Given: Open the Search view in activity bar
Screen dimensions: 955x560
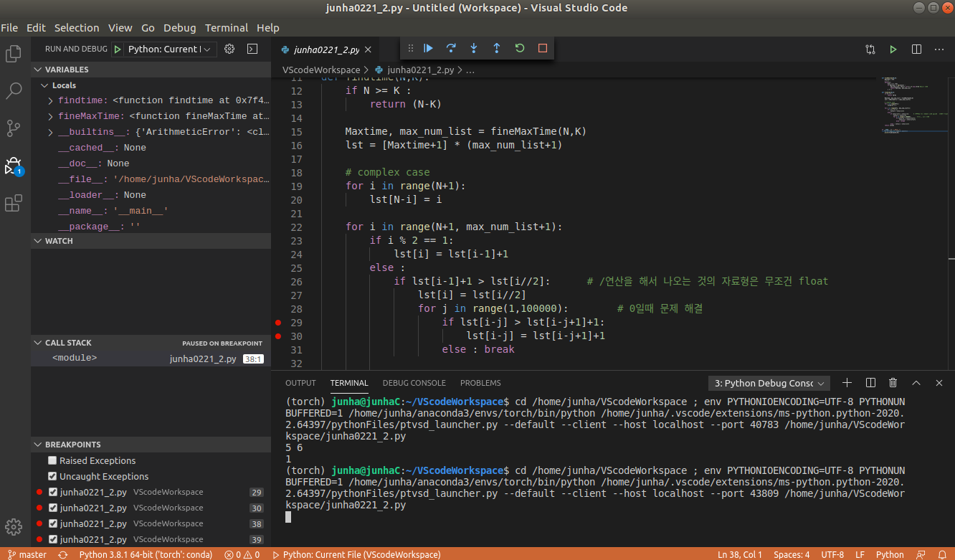Looking at the screenshot, I should pyautogui.click(x=14, y=91).
